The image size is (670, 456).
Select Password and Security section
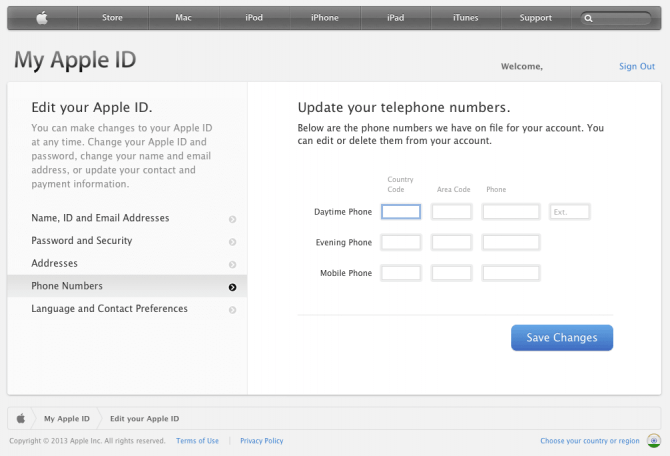[127, 241]
